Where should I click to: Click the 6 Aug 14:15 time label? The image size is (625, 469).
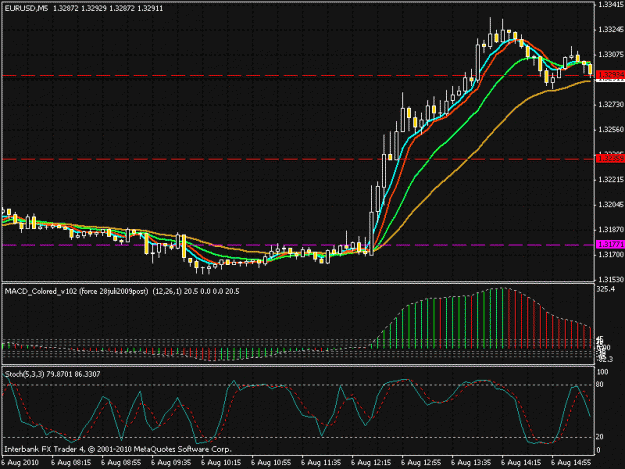521,463
